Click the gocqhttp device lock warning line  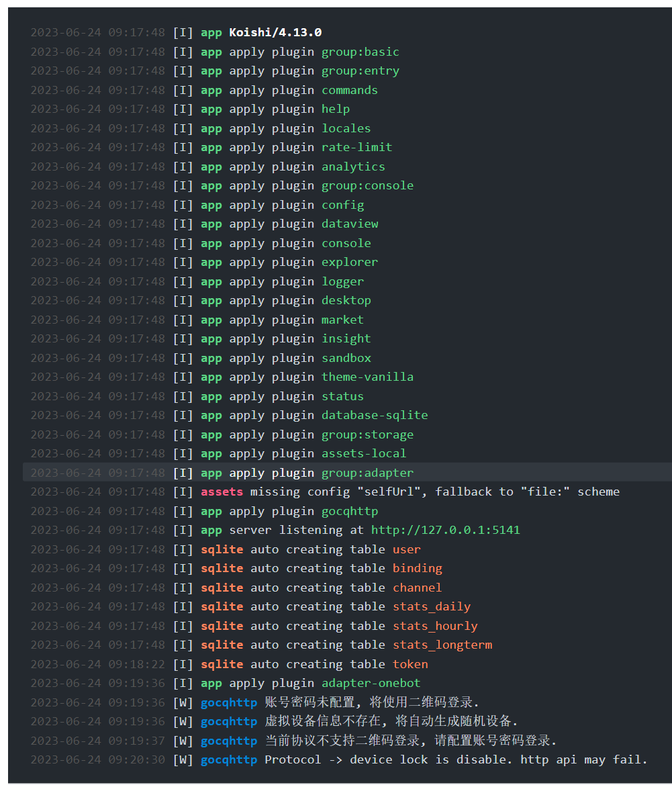347,760
